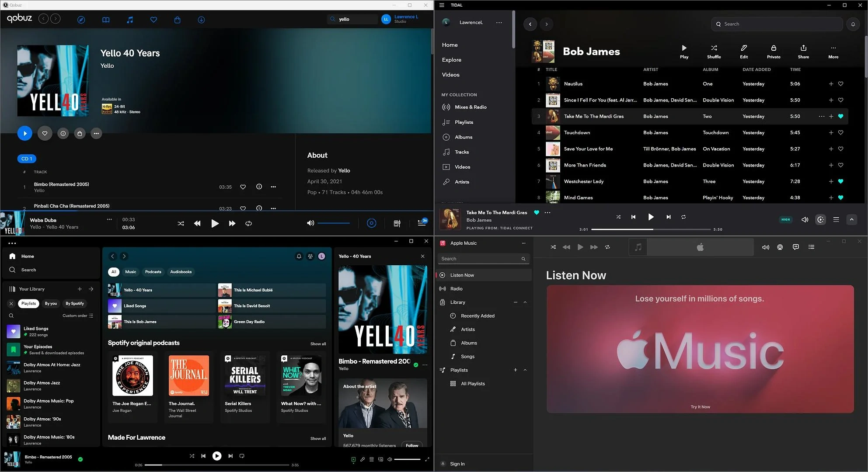Toggle shuffle in Spotify player bar
This screenshot has height=472, width=868.
point(192,456)
